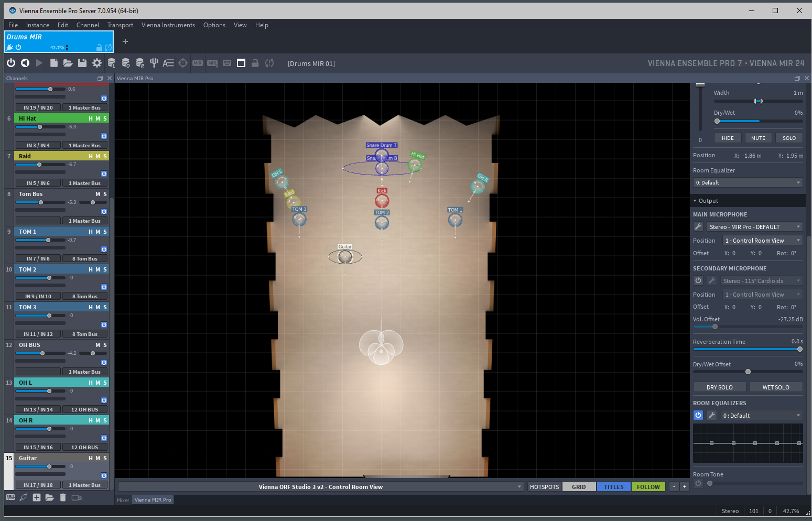This screenshot has height=521, width=812.
Task: Open a project using the toolbar folder icon
Action: 68,63
